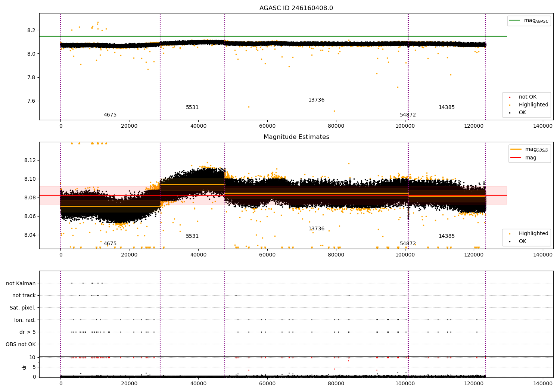The image size is (560, 392).
Task: Click OBSID label 5531 in top plot
Action: click(x=192, y=108)
